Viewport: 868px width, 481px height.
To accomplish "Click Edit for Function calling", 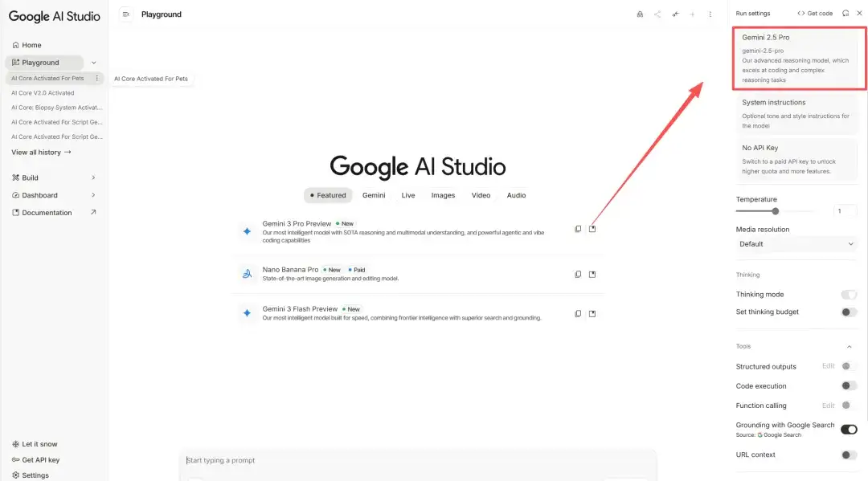I will (x=828, y=406).
